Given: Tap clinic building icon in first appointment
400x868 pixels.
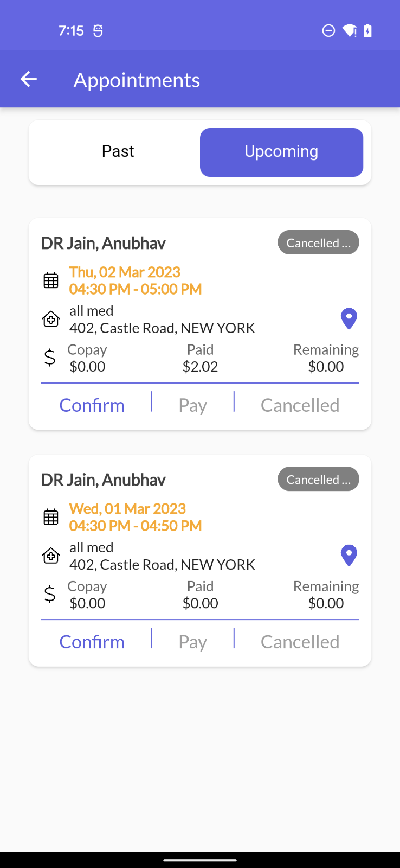Looking at the screenshot, I should tap(51, 319).
